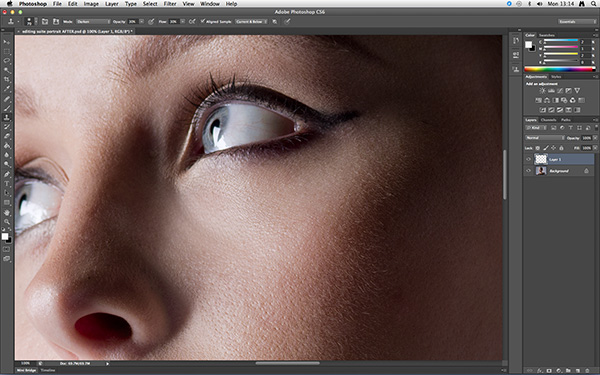Switch to the Styles tab
This screenshot has width=600, height=375.
click(556, 77)
